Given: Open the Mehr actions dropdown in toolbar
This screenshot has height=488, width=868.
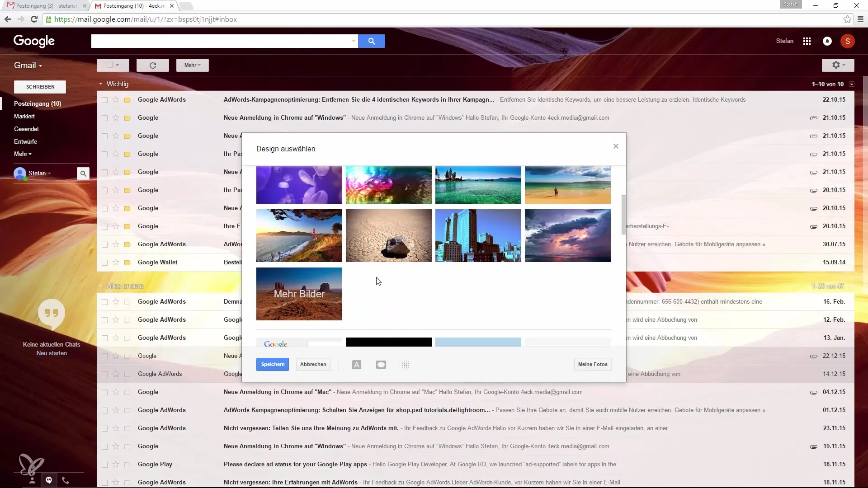Looking at the screenshot, I should coord(193,66).
